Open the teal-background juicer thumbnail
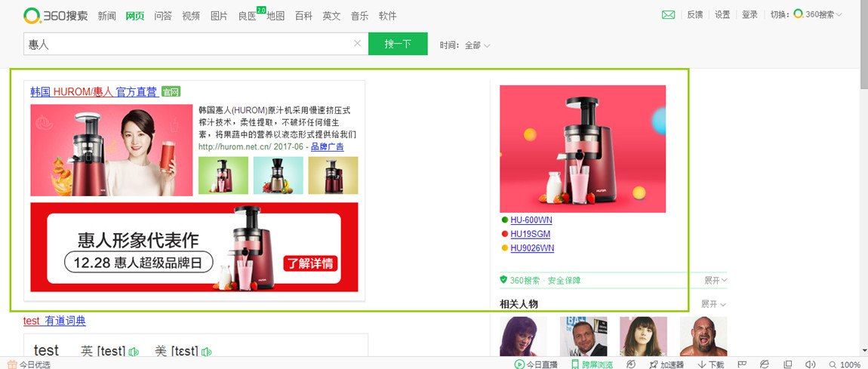Viewport: 868px width, 369px height. tap(279, 175)
